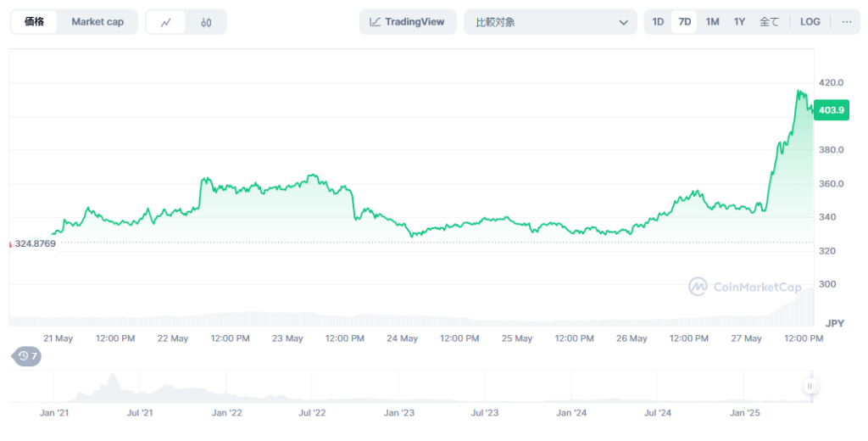Switch to candlestick chart icon

click(206, 22)
